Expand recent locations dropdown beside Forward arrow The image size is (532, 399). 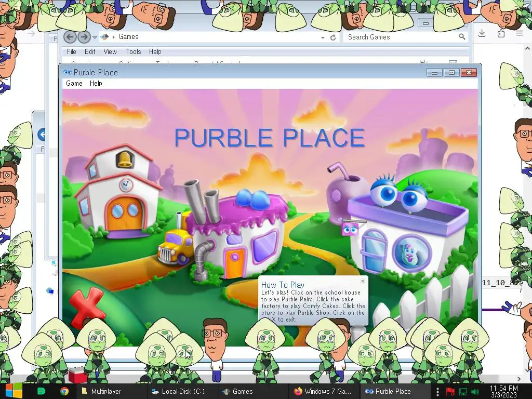(95, 37)
